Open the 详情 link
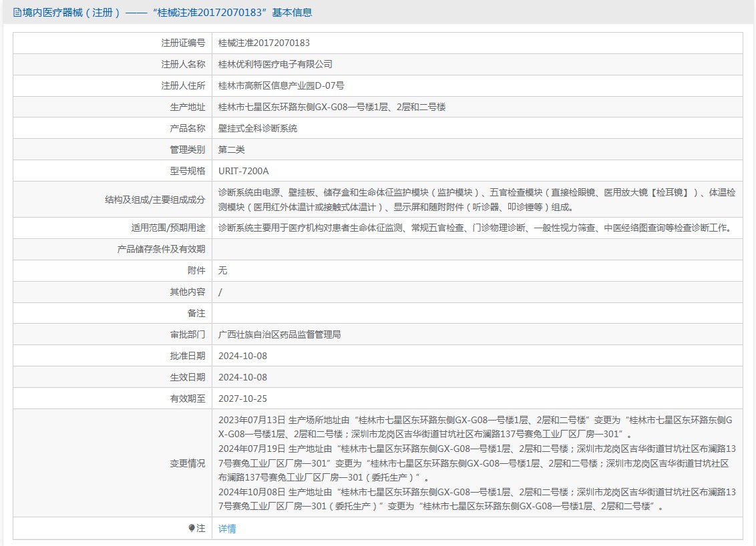Image resolution: width=756 pixels, height=546 pixels. tap(227, 529)
